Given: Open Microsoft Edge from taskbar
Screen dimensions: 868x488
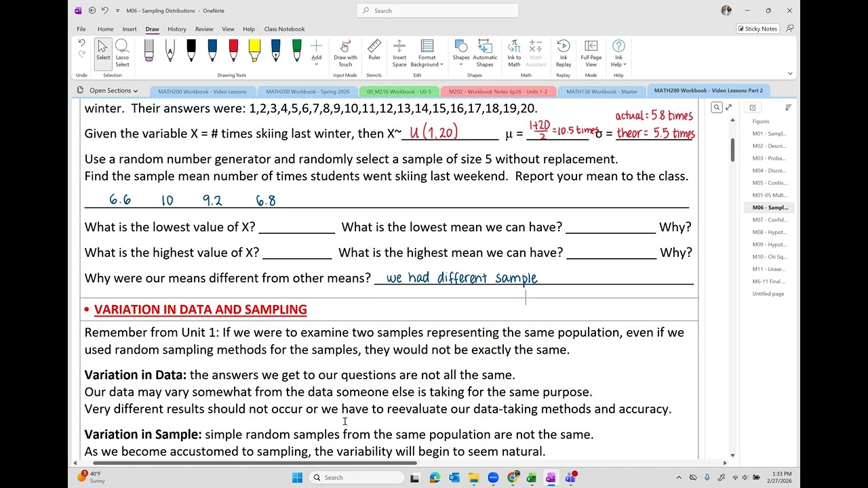Looking at the screenshot, I should click(435, 478).
